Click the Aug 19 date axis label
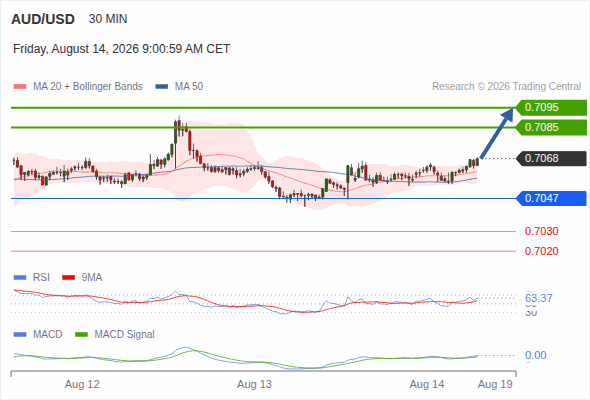590x400 pixels. pyautogui.click(x=495, y=385)
